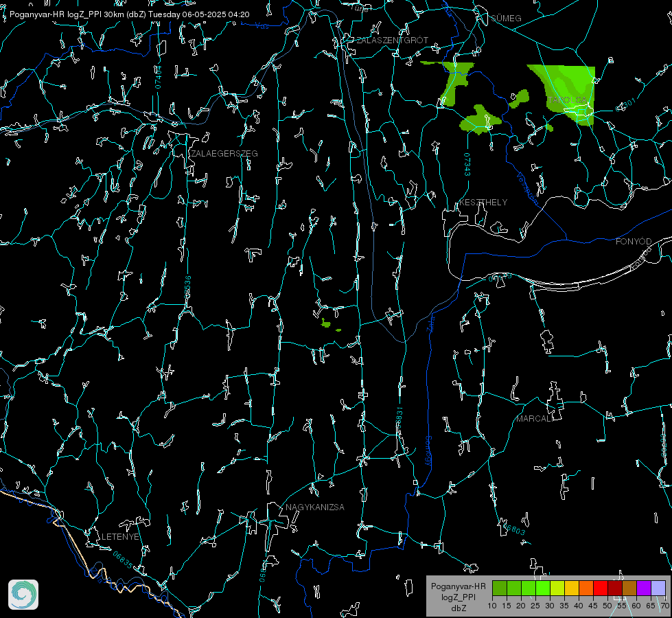Image resolution: width=672 pixels, height=618 pixels.
Task: Select the 25-30 dBZ bright green swatch
Action: 543,588
